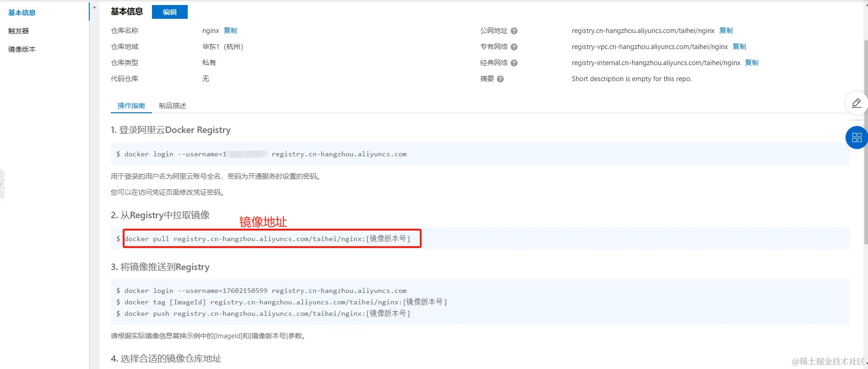Switch to the 制品描述 tab
This screenshot has height=369, width=868.
173,105
